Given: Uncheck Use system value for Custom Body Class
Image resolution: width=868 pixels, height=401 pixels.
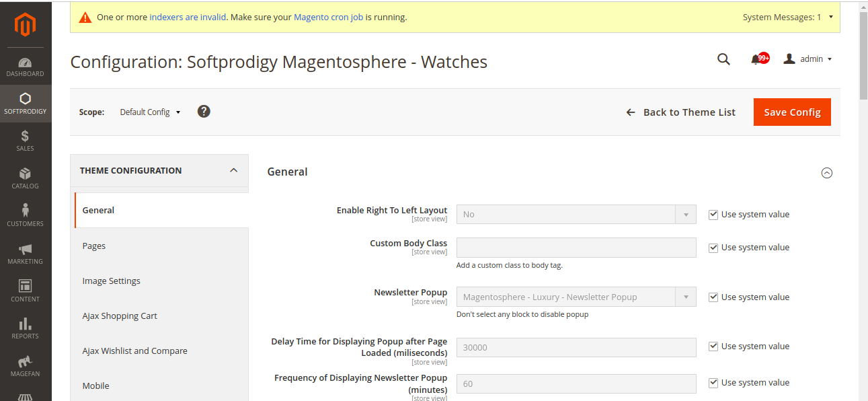Looking at the screenshot, I should point(713,248).
